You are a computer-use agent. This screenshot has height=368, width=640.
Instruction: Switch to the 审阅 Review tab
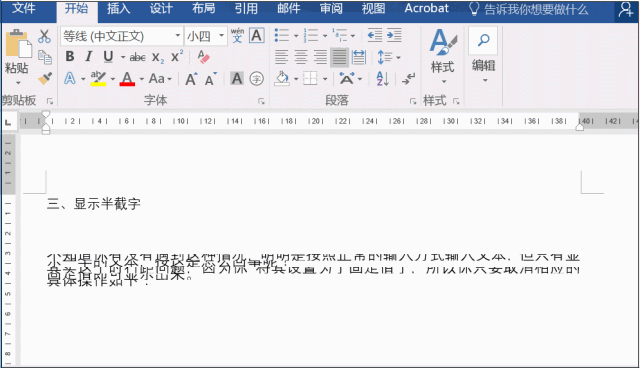click(331, 9)
